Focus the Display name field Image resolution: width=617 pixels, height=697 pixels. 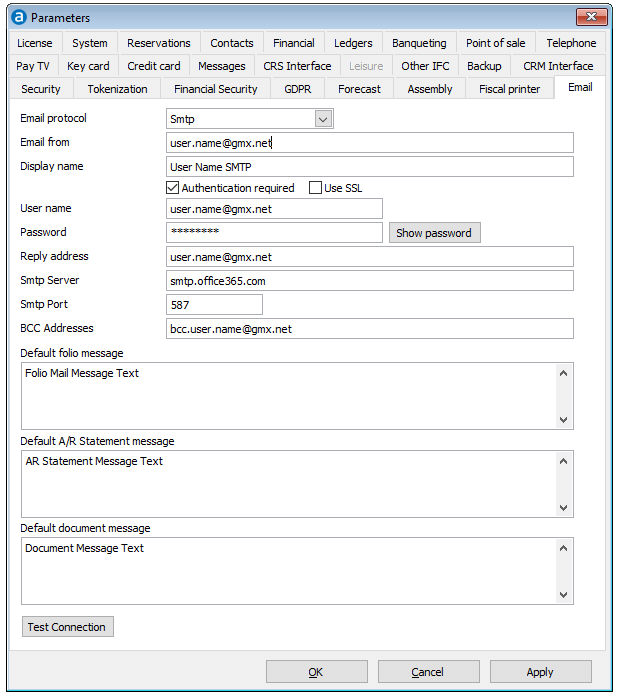370,167
